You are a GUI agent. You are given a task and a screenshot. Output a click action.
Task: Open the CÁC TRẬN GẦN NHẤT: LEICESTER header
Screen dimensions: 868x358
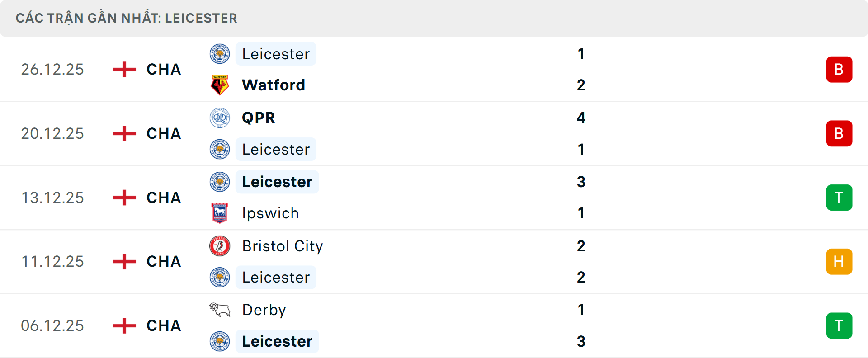[x=127, y=18]
